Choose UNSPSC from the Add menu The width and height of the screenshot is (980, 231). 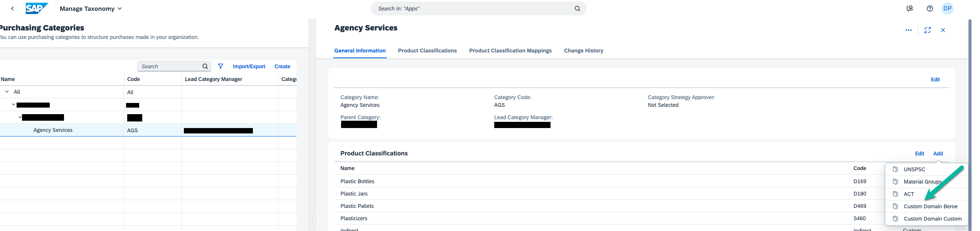click(x=914, y=169)
